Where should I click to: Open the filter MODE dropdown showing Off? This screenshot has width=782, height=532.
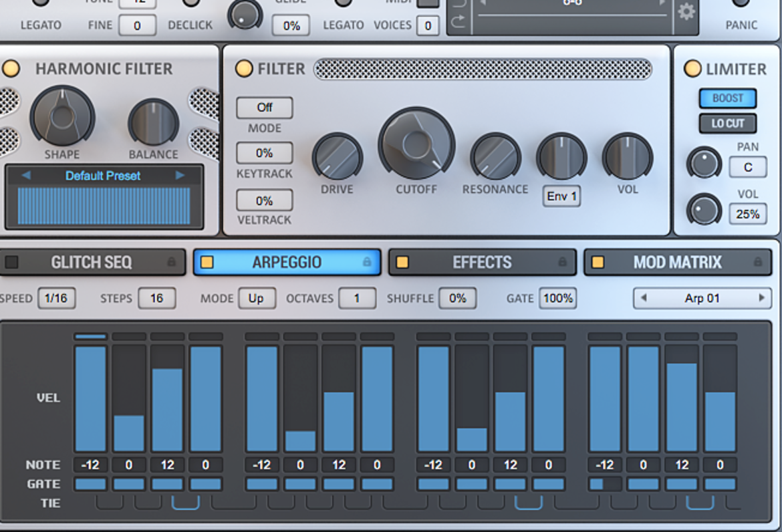264,108
